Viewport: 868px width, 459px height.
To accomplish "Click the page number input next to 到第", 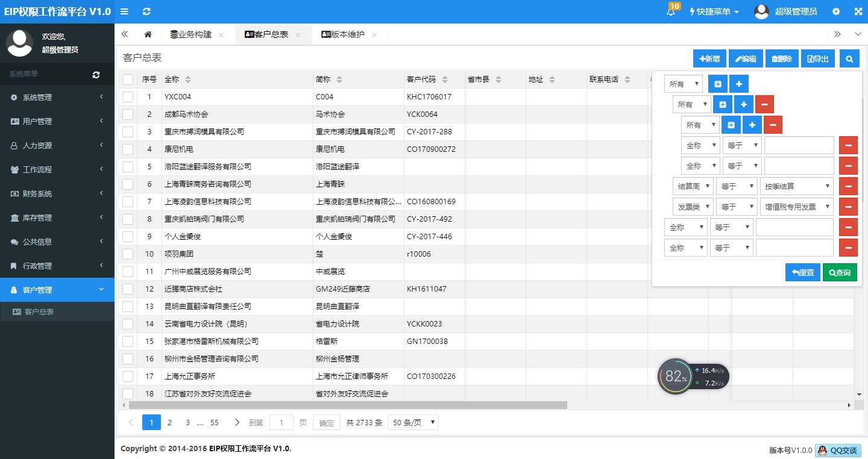I will pyautogui.click(x=281, y=422).
